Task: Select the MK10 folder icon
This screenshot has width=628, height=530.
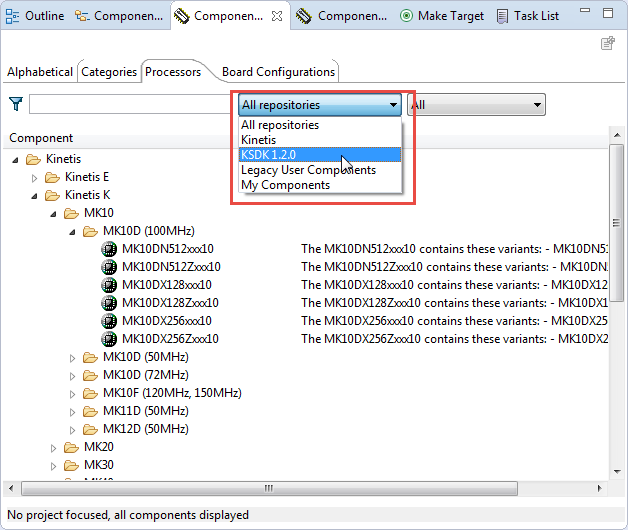Action: coord(71,214)
